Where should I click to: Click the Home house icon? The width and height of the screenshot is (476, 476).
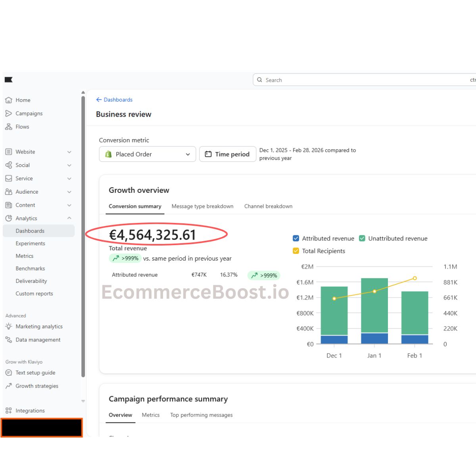9,100
